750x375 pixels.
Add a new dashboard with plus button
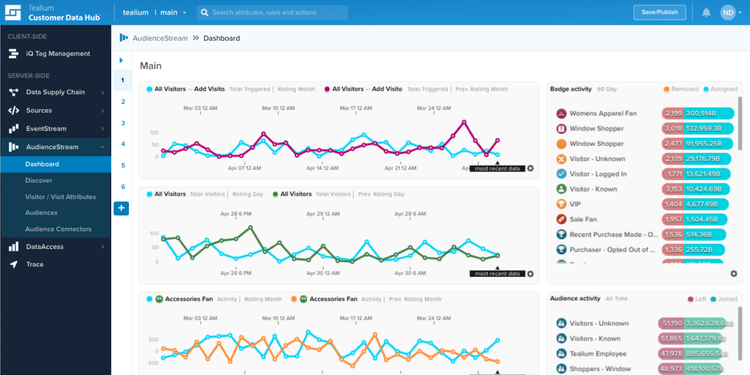click(121, 209)
